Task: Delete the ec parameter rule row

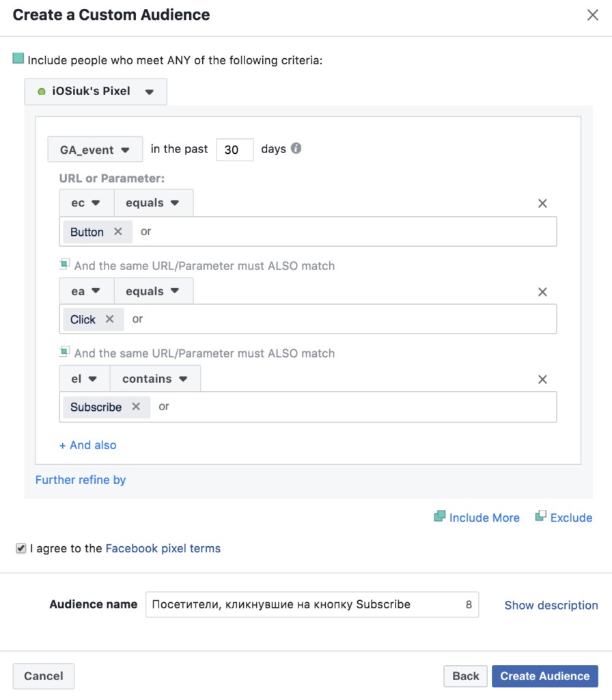Action: coord(543,203)
